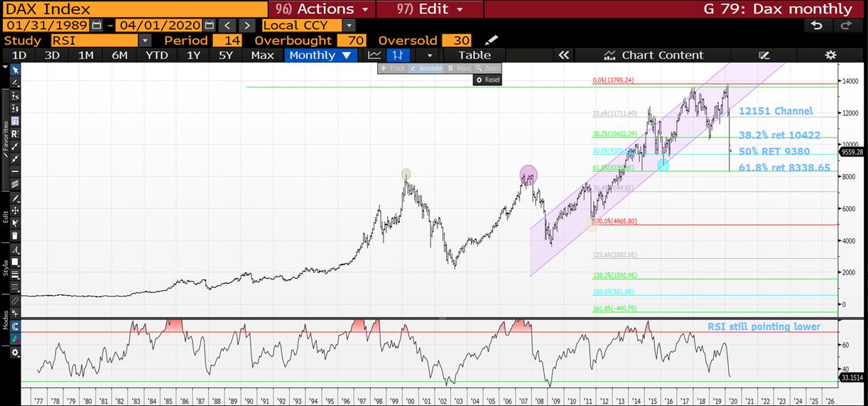Collapse panel with double chevron
The width and height of the screenshot is (868, 406).
pos(563,55)
